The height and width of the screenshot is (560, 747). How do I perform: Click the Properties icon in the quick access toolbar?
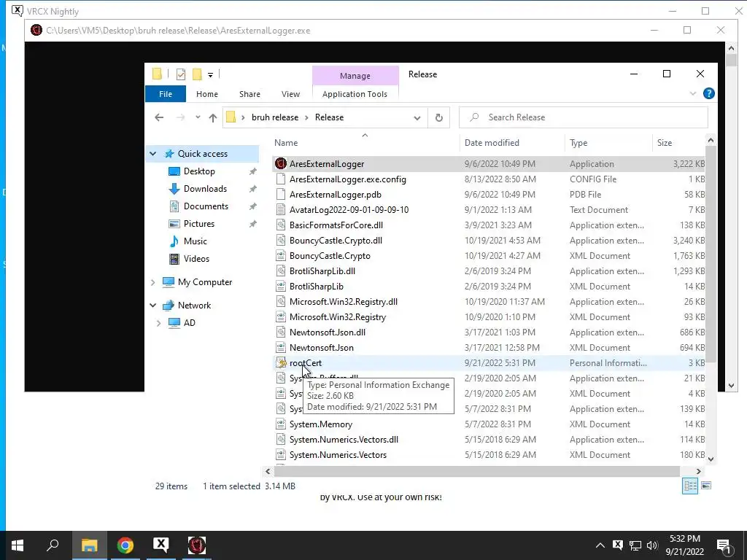click(x=181, y=74)
